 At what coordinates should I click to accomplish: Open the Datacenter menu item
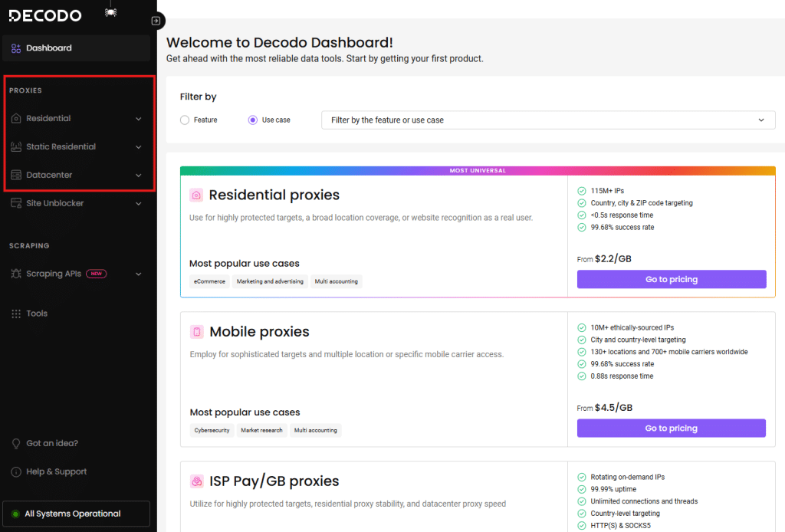(76, 176)
